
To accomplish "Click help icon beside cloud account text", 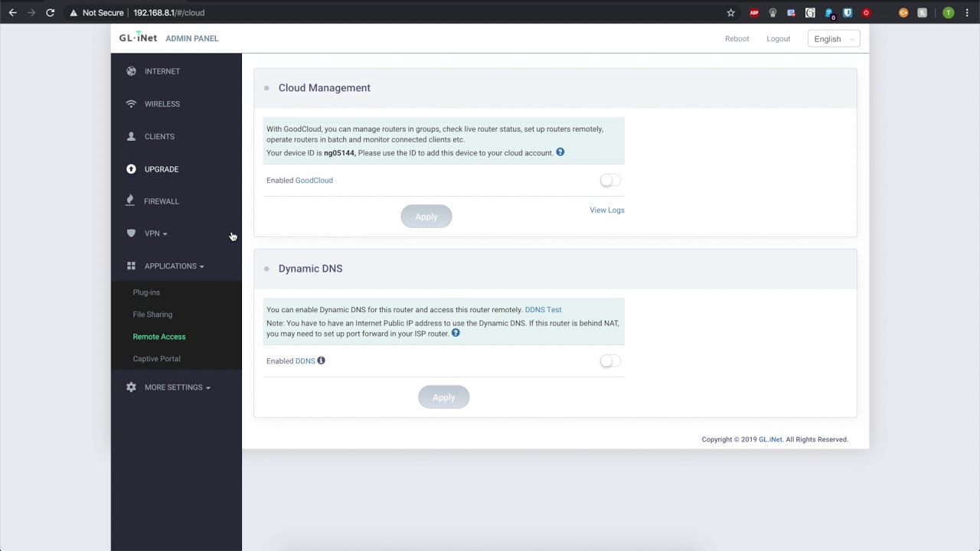I will tap(560, 152).
